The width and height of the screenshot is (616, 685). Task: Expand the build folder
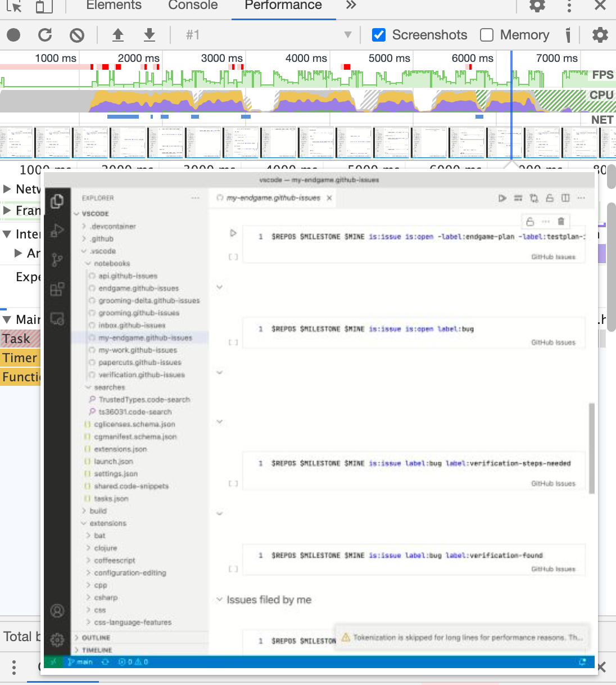click(98, 511)
